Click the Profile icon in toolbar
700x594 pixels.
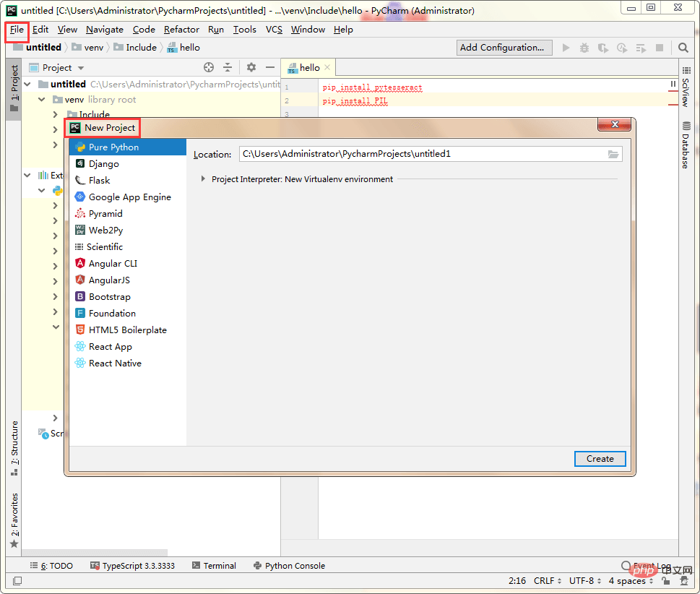621,48
